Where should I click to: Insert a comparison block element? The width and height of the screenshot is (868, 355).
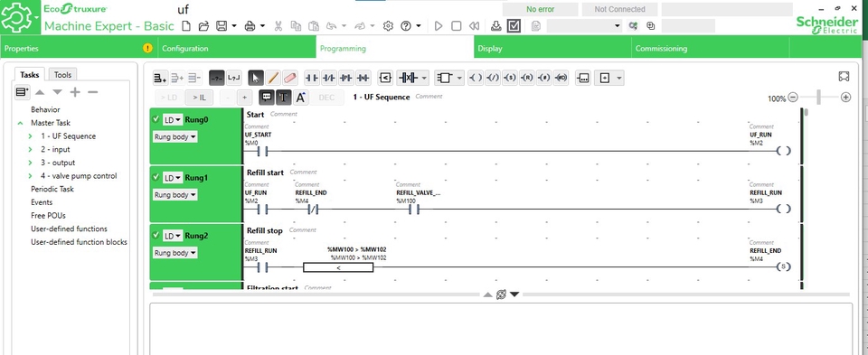tap(385, 78)
